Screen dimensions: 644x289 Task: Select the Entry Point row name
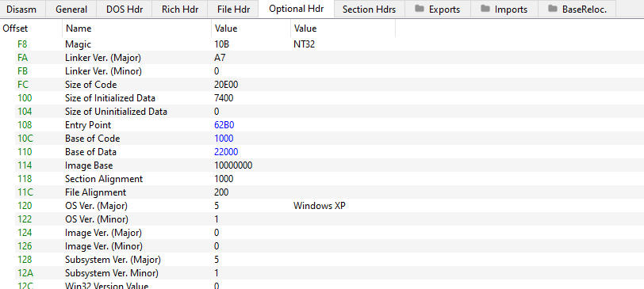[x=88, y=125]
